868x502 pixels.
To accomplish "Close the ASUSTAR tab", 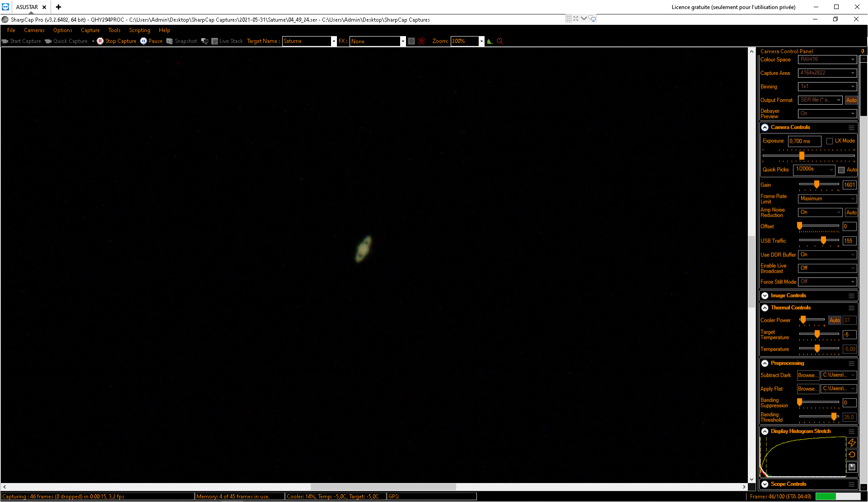I will click(44, 7).
